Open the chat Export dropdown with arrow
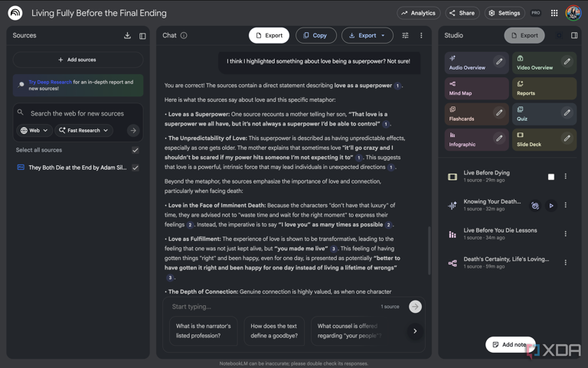588x368 pixels. 367,35
